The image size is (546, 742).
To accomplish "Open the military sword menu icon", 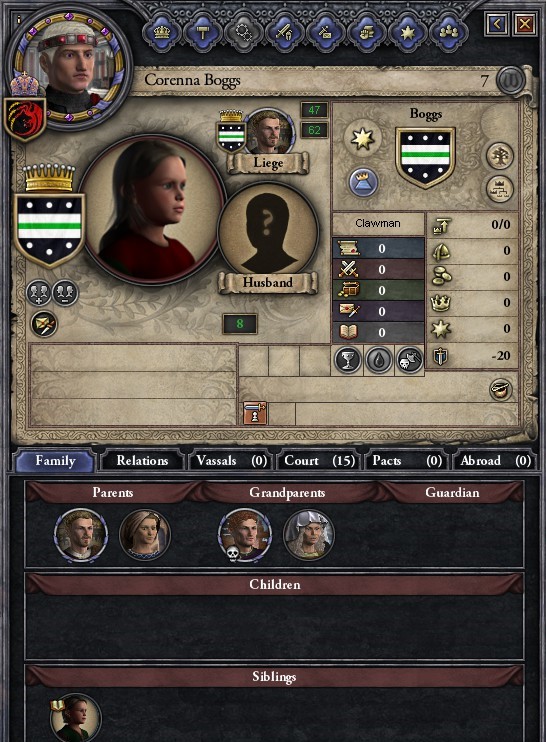I will coord(285,33).
